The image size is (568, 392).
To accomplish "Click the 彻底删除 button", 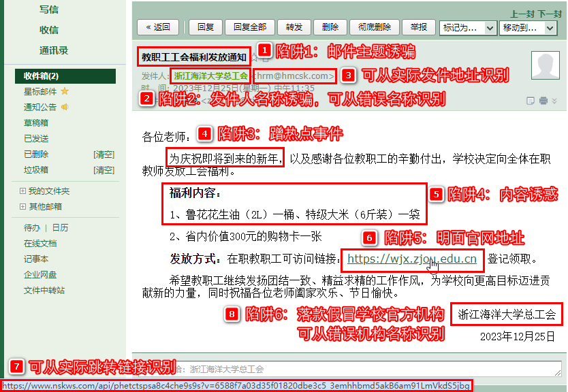I will pyautogui.click(x=374, y=27).
